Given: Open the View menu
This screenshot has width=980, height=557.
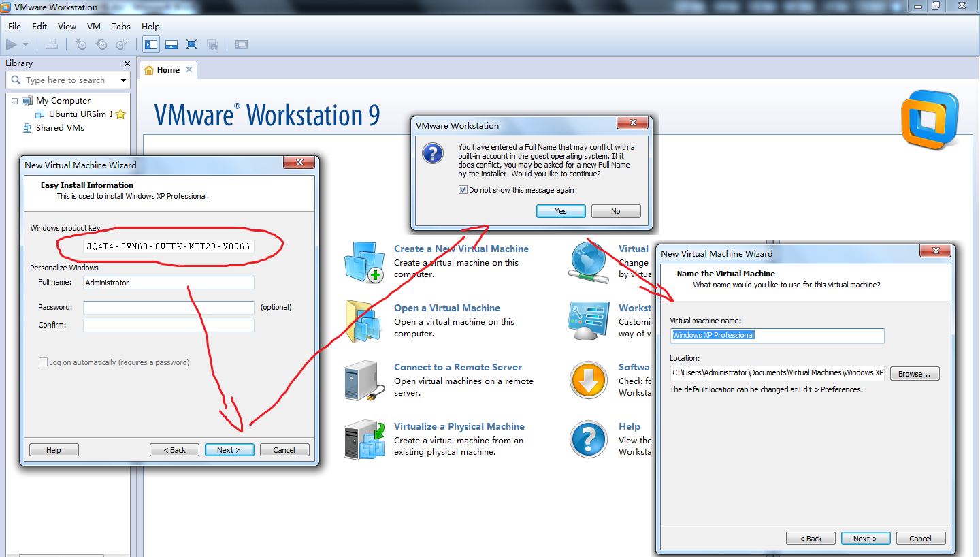Looking at the screenshot, I should click(x=67, y=26).
